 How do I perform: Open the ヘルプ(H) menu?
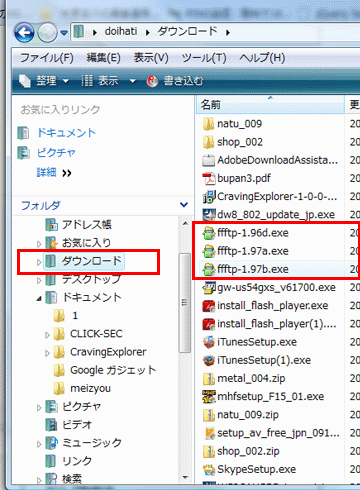tap(262, 58)
